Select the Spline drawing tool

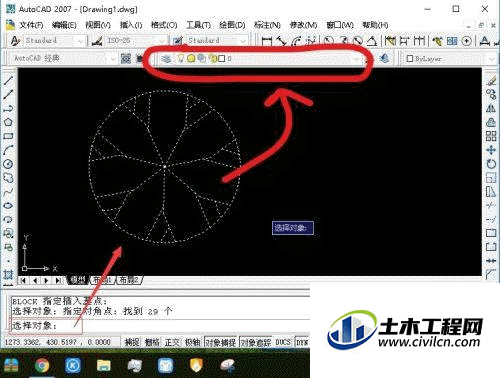(x=8, y=192)
